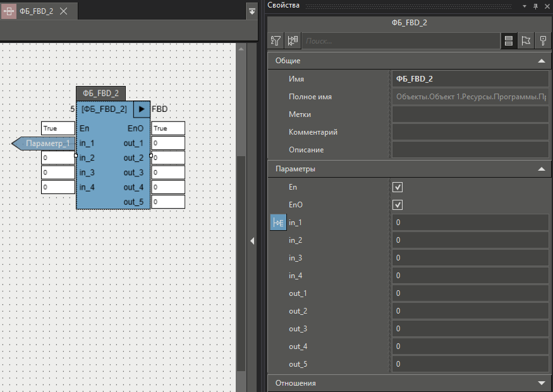Click the canvas scrollbar up arrow
553x392 pixels.
[241, 49]
